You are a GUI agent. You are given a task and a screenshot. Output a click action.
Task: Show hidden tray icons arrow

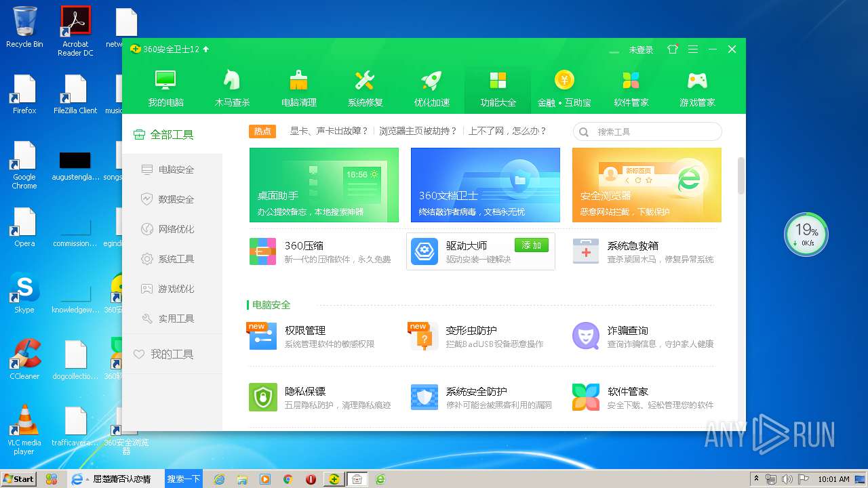click(755, 479)
